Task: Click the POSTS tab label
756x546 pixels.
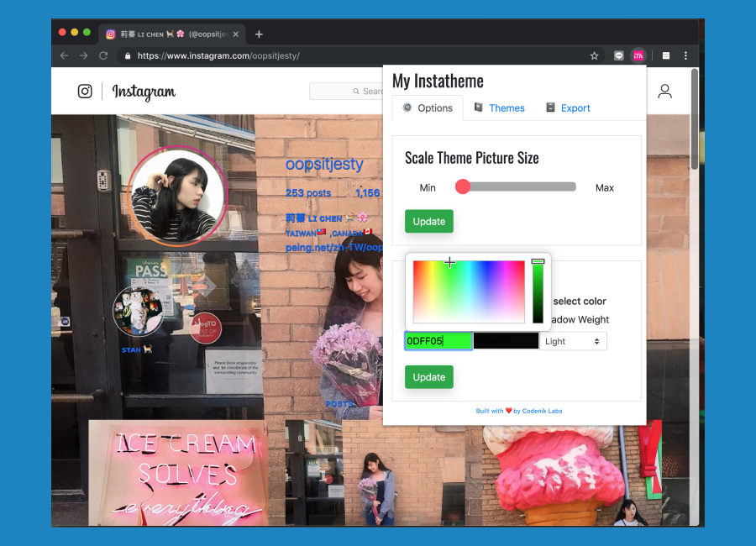Action: pyautogui.click(x=339, y=404)
